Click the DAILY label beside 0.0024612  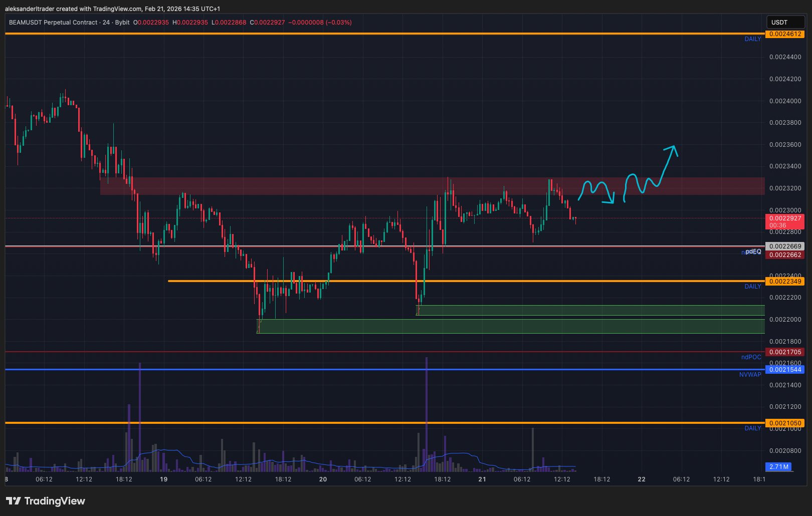(752, 39)
